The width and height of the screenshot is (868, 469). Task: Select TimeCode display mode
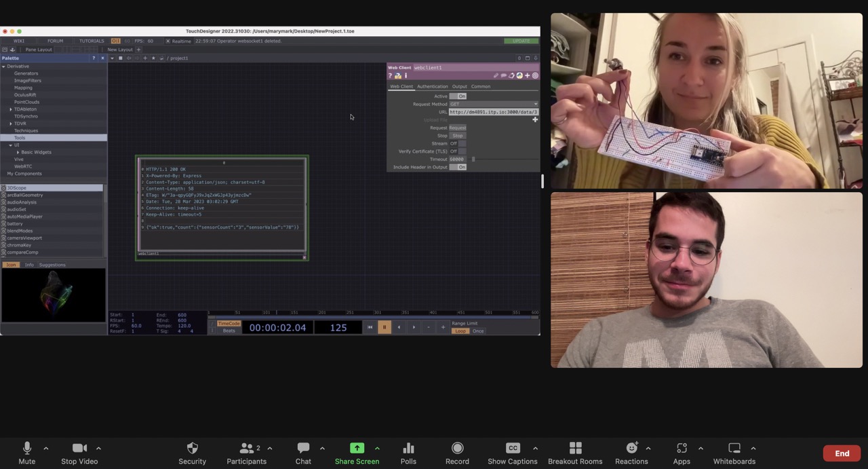pyautogui.click(x=229, y=324)
